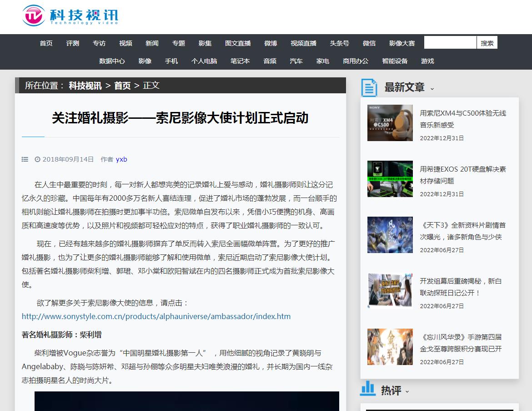
Task: Select 视频 in the top navigation
Action: pyautogui.click(x=125, y=43)
